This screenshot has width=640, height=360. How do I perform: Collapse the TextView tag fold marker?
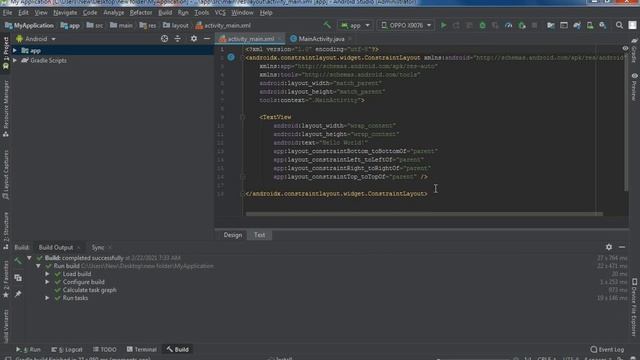tap(242, 117)
